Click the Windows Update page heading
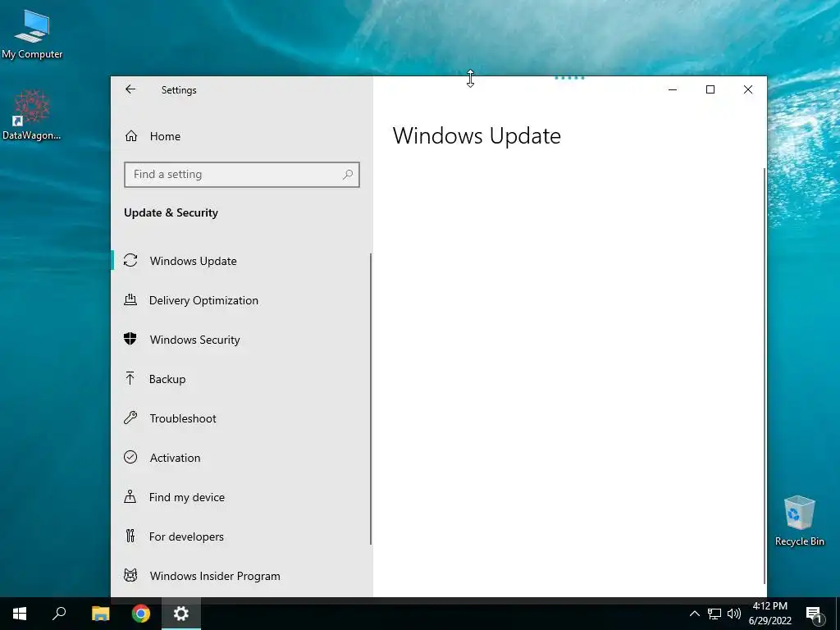Screen dimensions: 840x630 pos(477,135)
